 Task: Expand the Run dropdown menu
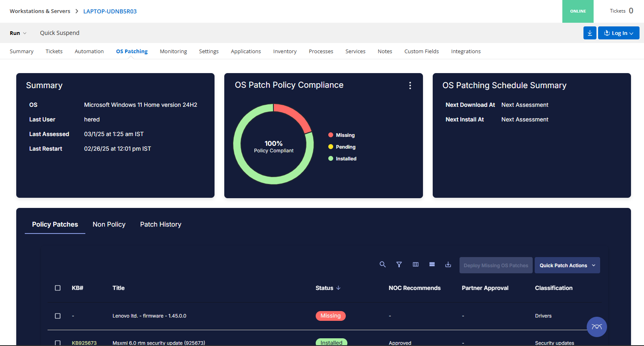tap(18, 33)
